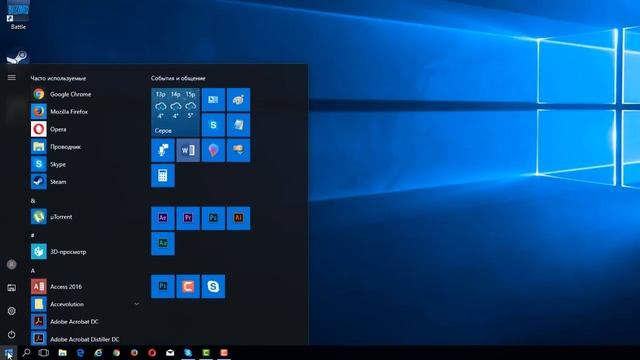Open alphabet index via the '&' letter header
This screenshot has width=640, height=360.
(x=33, y=201)
